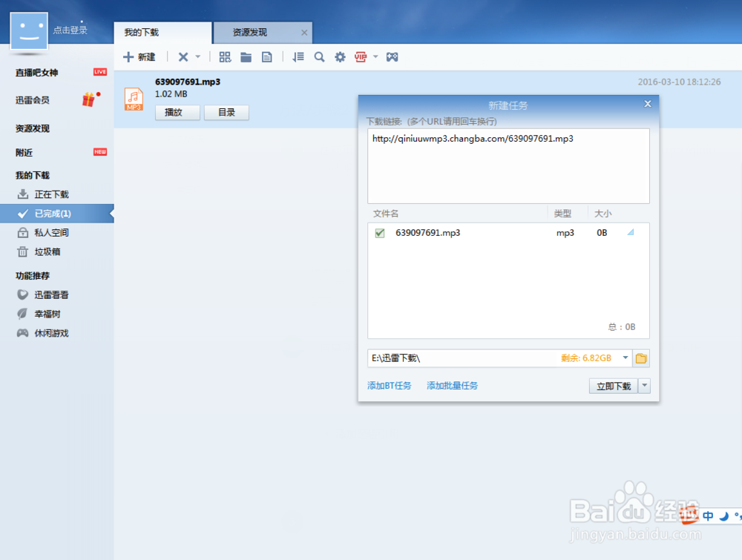Click the sort order toolbar icon
The height and width of the screenshot is (560, 742).
tap(298, 57)
